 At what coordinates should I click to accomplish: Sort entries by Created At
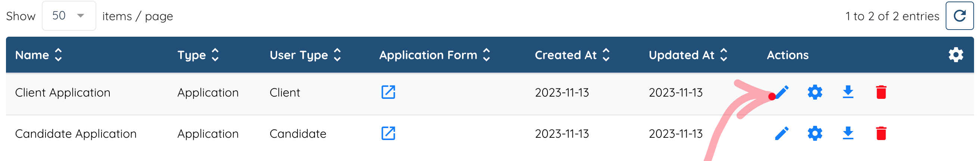pyautogui.click(x=572, y=55)
